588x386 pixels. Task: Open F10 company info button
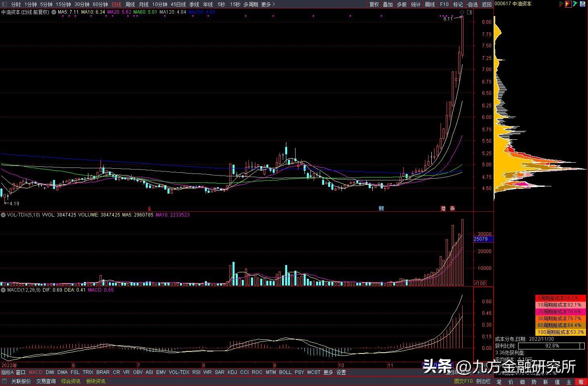pos(444,4)
